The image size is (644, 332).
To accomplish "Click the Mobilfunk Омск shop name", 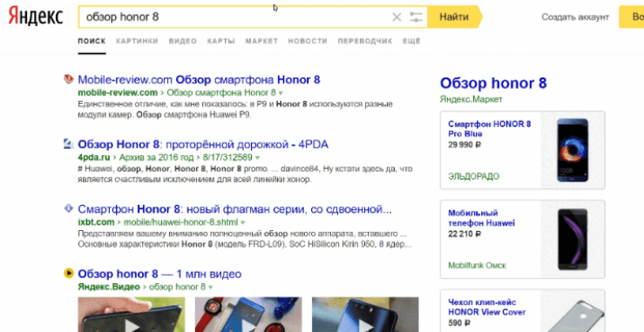I will coord(477,266).
